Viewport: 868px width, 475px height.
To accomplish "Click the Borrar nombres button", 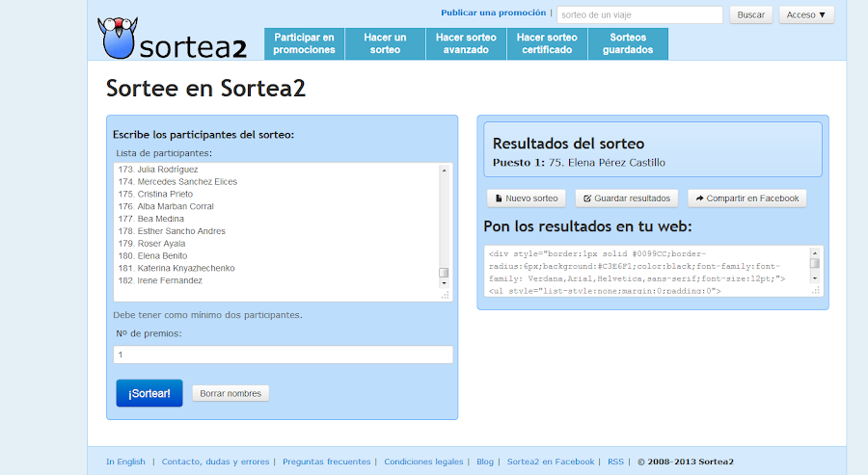I will click(x=231, y=393).
